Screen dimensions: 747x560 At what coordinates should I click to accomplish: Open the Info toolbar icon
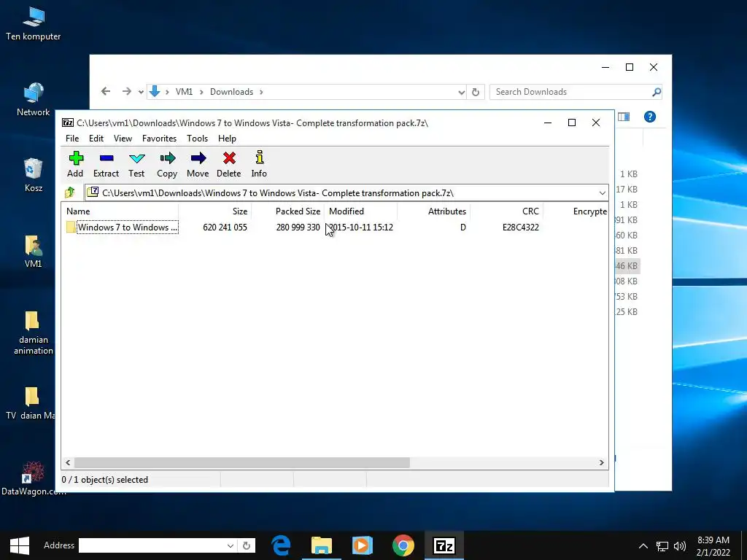(259, 164)
